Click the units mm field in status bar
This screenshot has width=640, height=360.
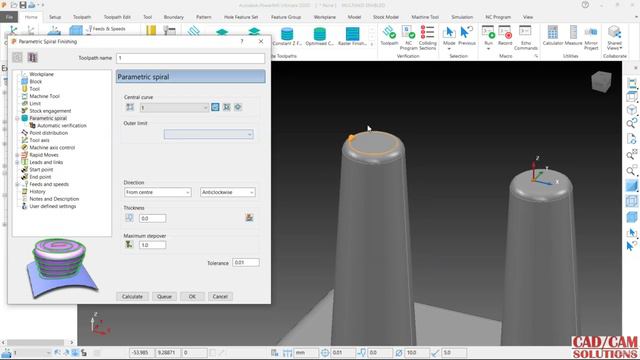(x=306, y=352)
